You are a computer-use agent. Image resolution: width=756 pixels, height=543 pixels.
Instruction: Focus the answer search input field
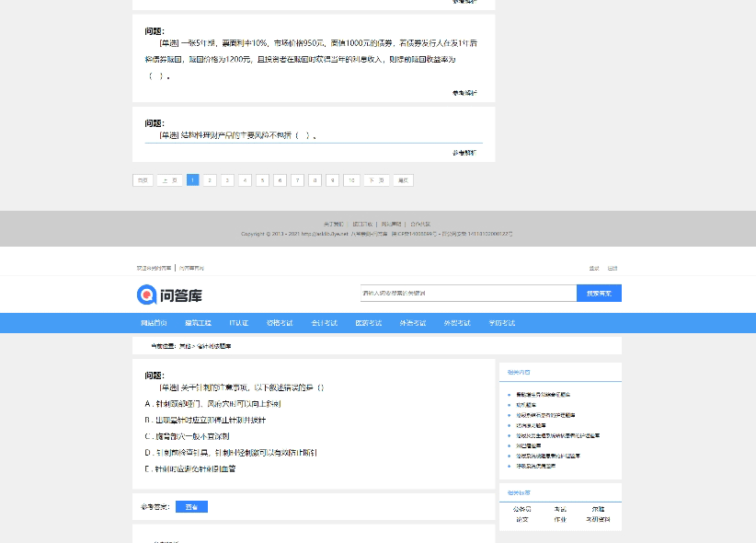(x=468, y=293)
